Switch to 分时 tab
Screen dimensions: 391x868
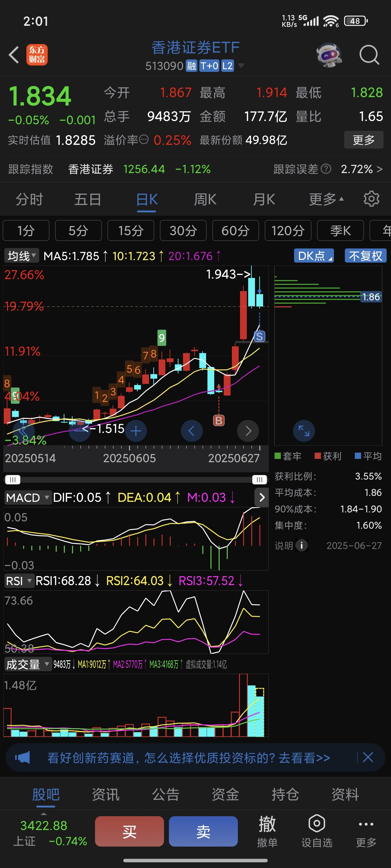(x=29, y=199)
